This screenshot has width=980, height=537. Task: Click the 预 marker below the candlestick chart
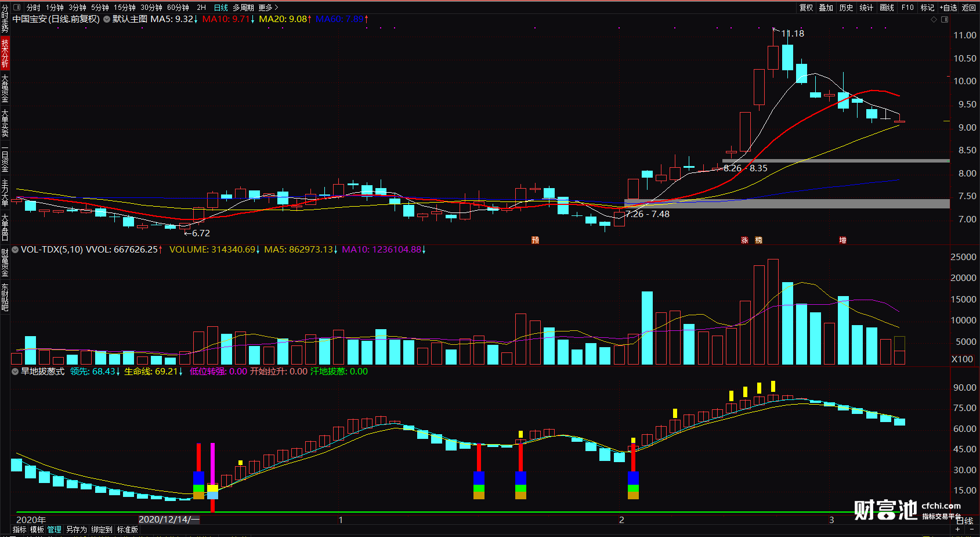tap(535, 240)
